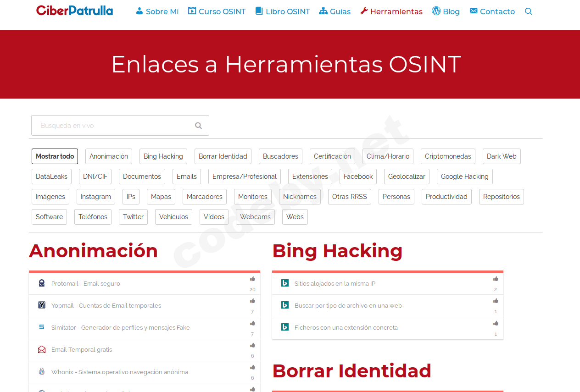Filter by Mapas category

[161, 197]
